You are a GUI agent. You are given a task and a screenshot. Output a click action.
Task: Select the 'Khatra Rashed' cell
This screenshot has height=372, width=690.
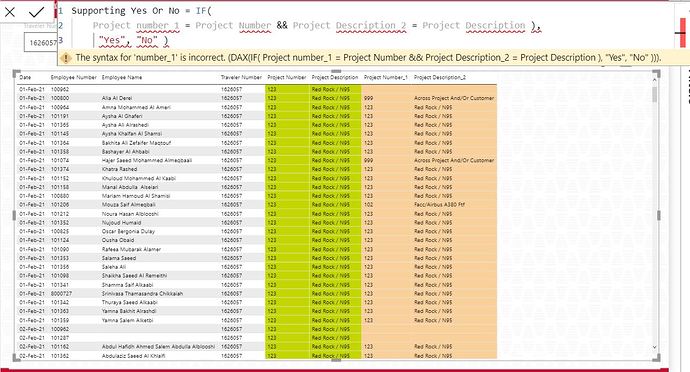coord(119,169)
